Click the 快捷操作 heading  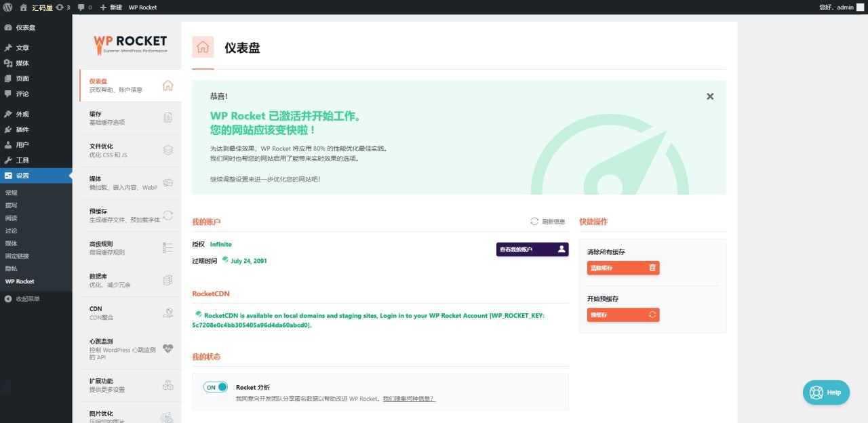593,222
